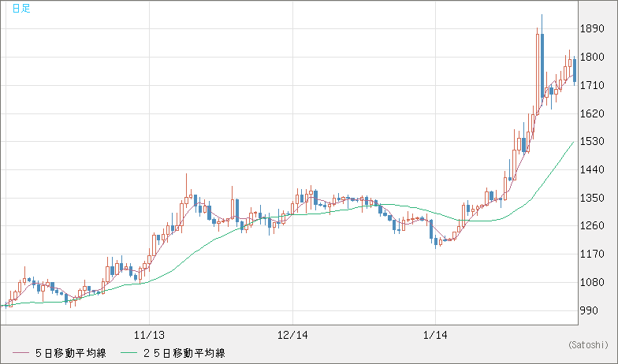618x364 pixels.
Task: Select the 1890 price axis label
Action: pyautogui.click(x=592, y=28)
